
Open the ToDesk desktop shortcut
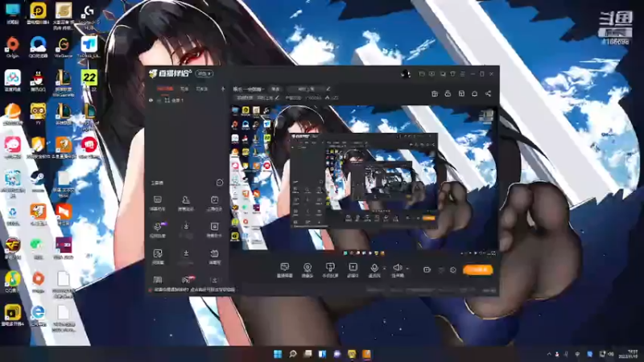coord(89,47)
